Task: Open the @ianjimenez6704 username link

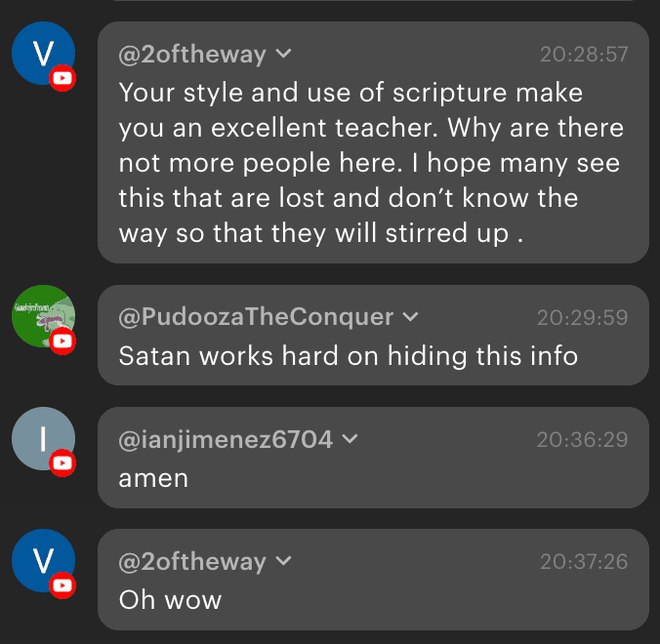Action: [226, 440]
